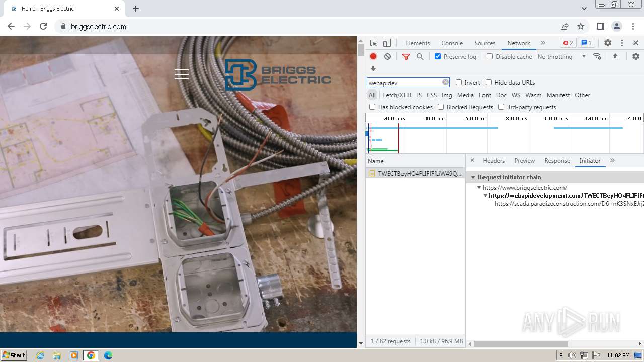Filter requests by CSS type

432,95
